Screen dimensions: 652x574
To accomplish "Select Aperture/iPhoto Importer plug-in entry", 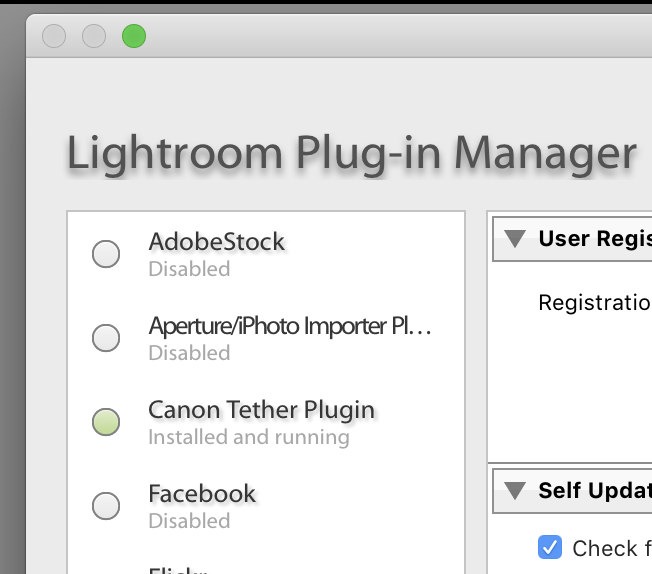I will click(290, 326).
